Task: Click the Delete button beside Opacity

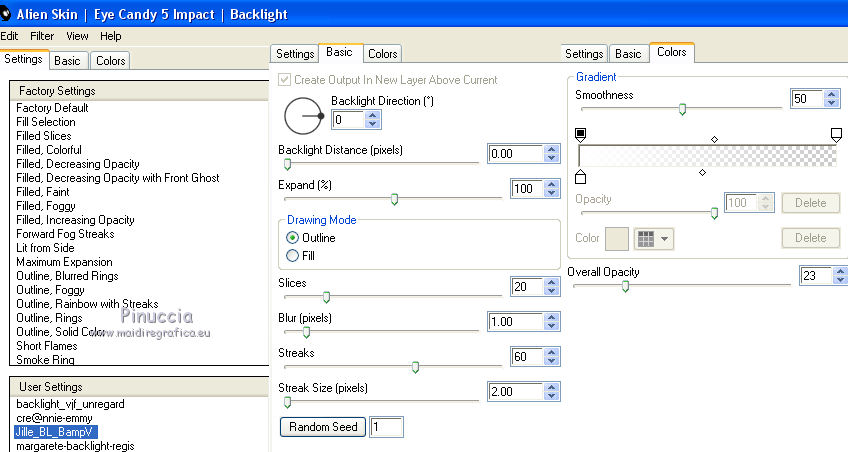Action: (x=810, y=203)
